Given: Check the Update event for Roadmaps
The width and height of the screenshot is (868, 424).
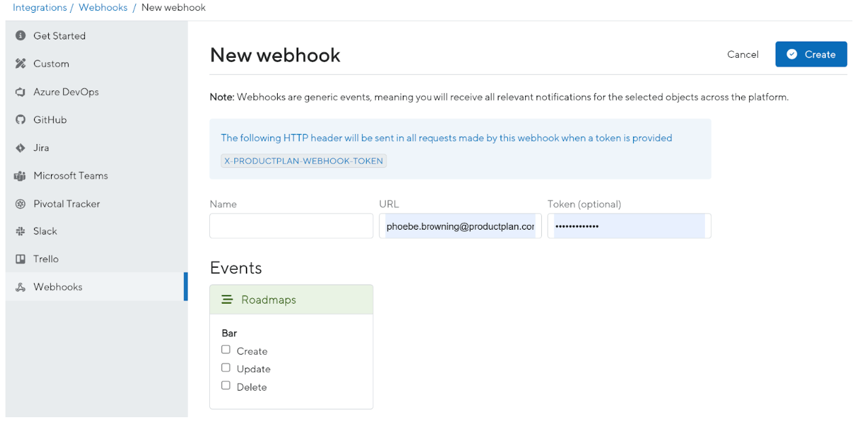Looking at the screenshot, I should coord(225,368).
